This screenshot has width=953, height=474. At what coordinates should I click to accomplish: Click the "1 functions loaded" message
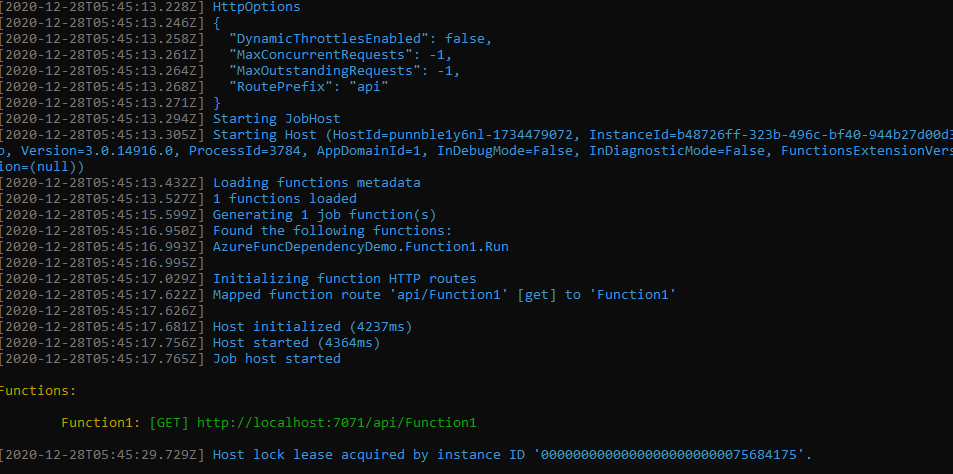(284, 199)
